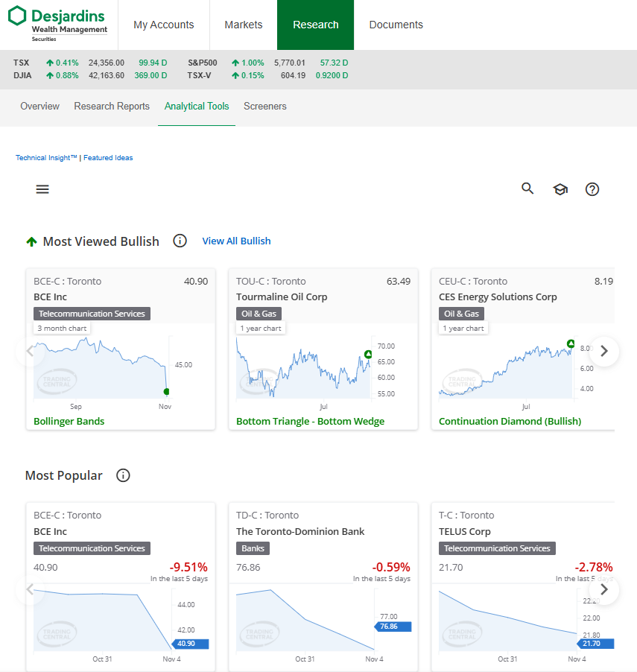
Task: Open Toronto-Dominion Bank 5-day chart
Action: [305, 619]
